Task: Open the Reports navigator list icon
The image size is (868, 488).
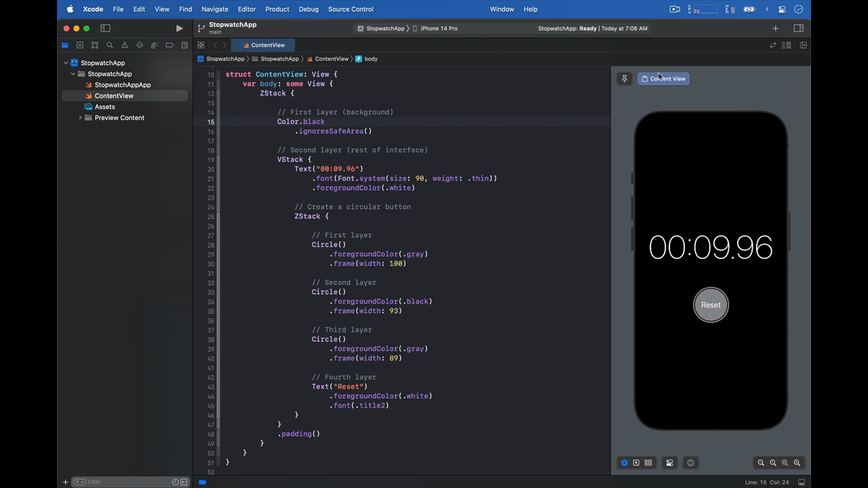Action: point(184,45)
